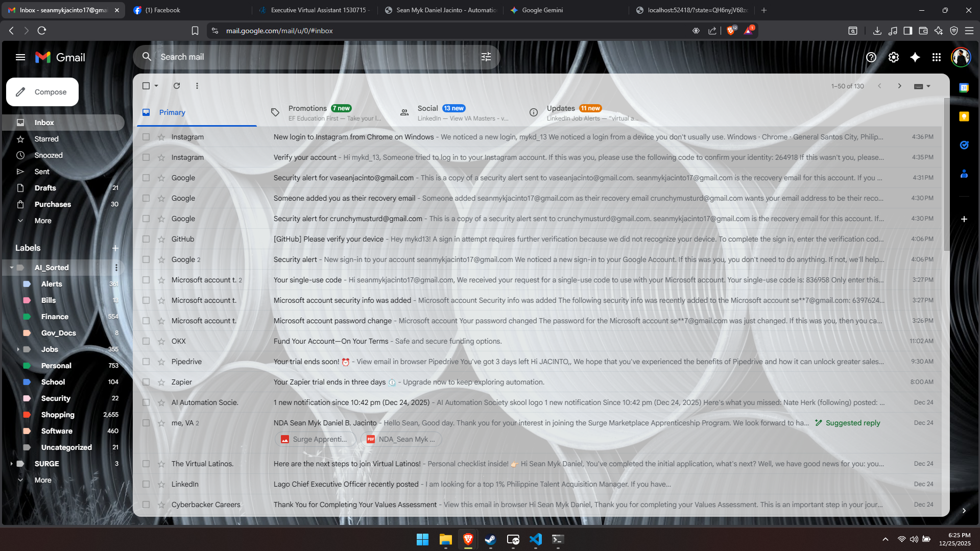Check the Cyberbacker Careers email checkbox
980x551 pixels.
(x=146, y=505)
